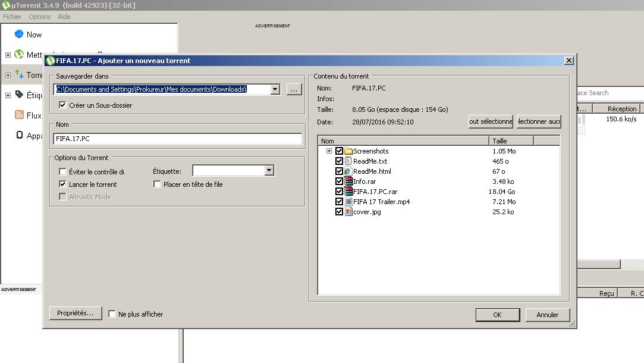The height and width of the screenshot is (363, 644).
Task: Open Propriétés dialog
Action: (75, 313)
